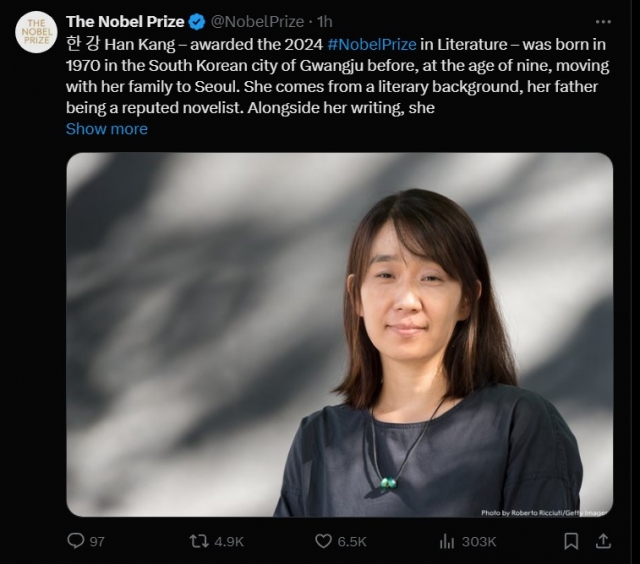Share the post via upload arrow icon
Screen dimensions: 640x564
click(603, 541)
